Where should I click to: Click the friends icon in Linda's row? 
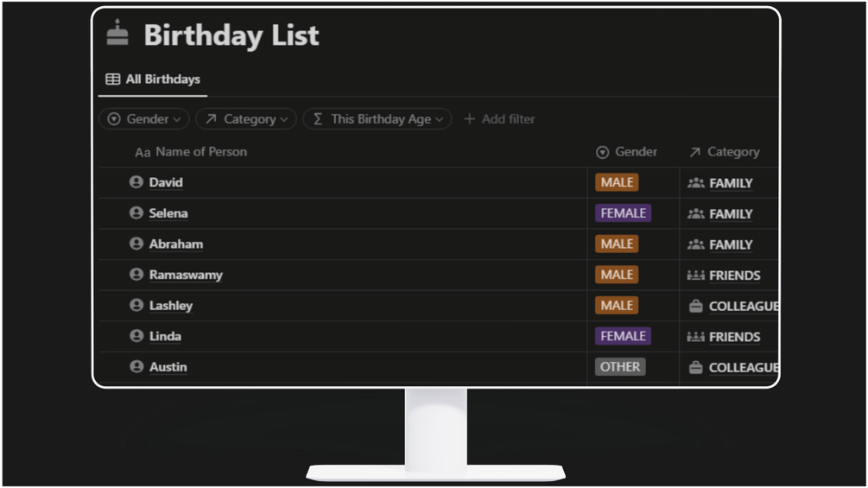point(696,337)
